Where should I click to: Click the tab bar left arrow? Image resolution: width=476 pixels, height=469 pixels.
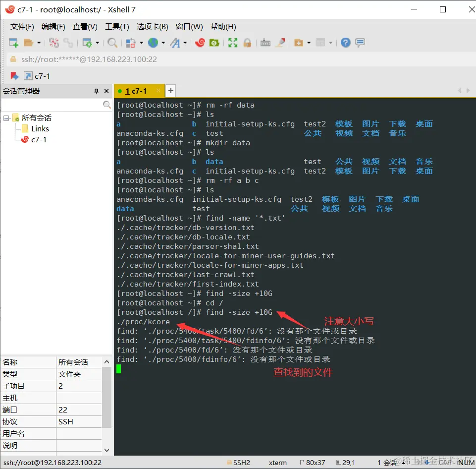[459, 91]
